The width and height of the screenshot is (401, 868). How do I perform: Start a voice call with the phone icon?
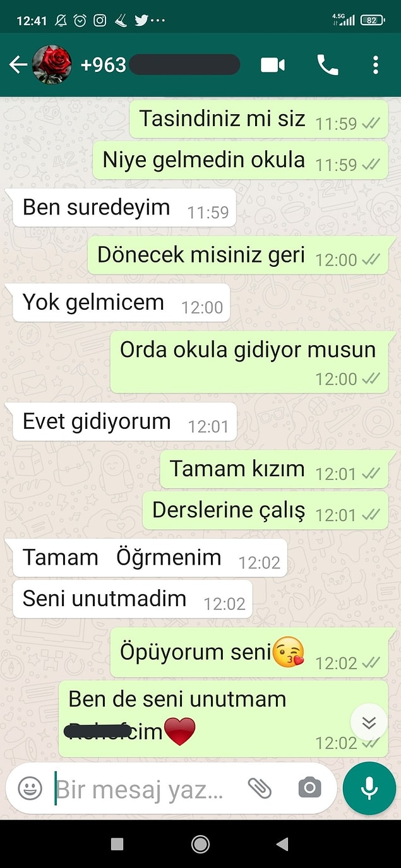click(327, 64)
